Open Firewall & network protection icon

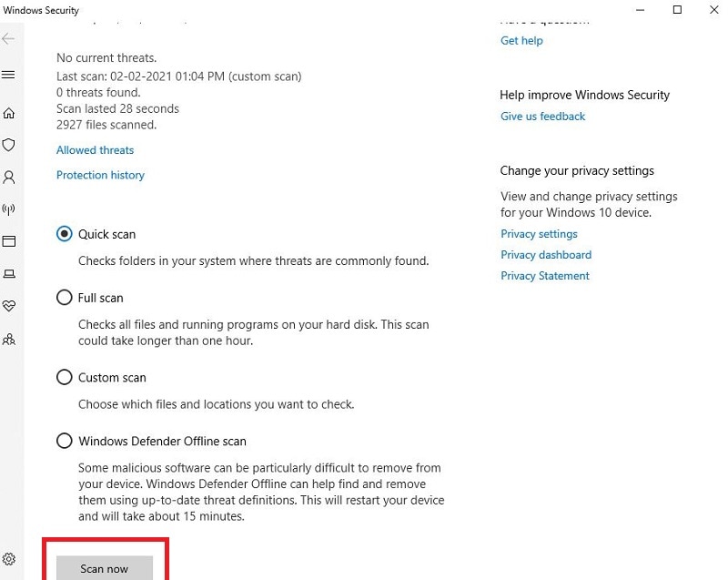click(x=9, y=209)
